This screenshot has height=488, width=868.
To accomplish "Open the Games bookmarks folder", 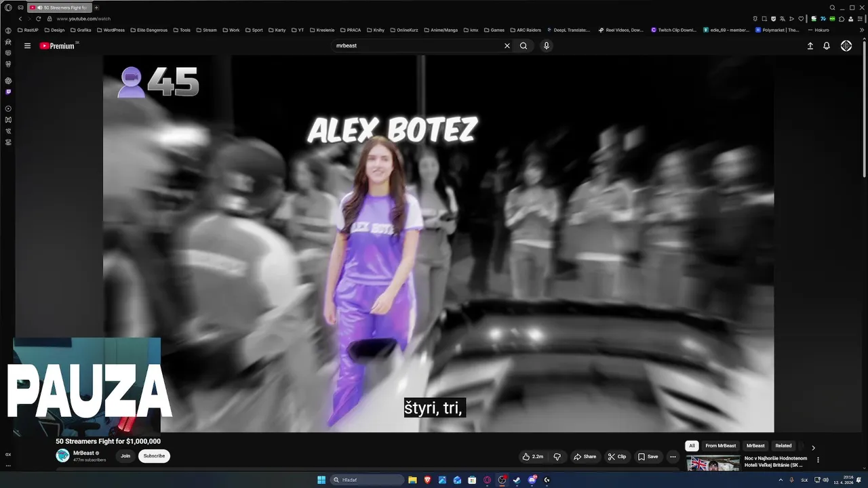I will [x=494, y=30].
